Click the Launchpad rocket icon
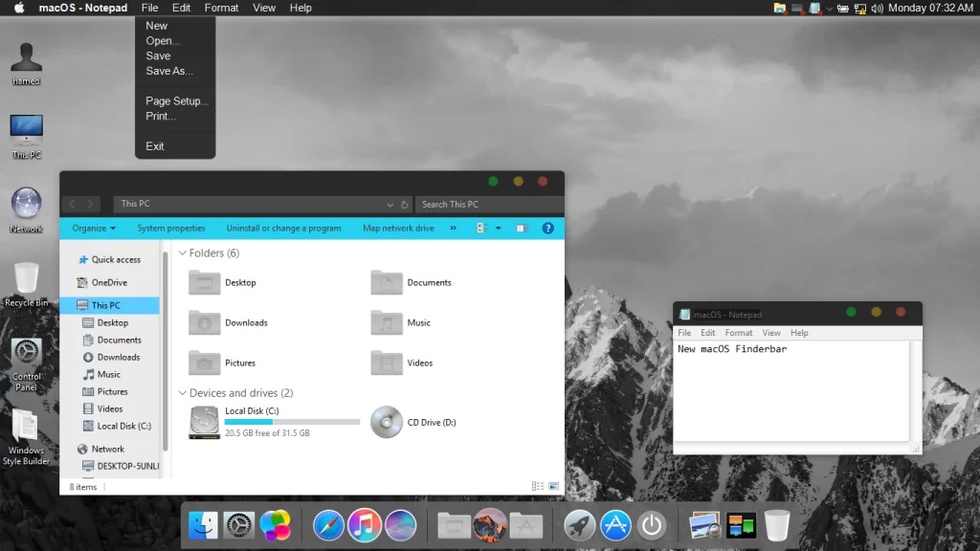Screen dimensions: 980x551 [579, 525]
